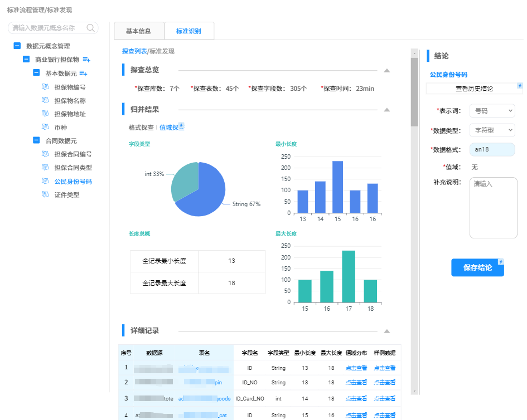Click the data element icon beside 币种
Image resolution: width=527 pixels, height=420 pixels.
click(x=46, y=127)
